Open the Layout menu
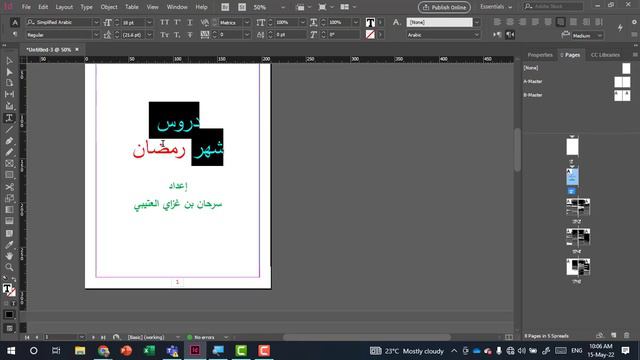 64,7
